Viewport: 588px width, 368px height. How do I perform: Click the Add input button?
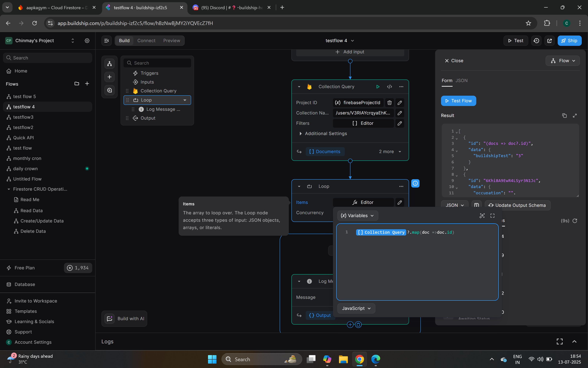point(350,52)
